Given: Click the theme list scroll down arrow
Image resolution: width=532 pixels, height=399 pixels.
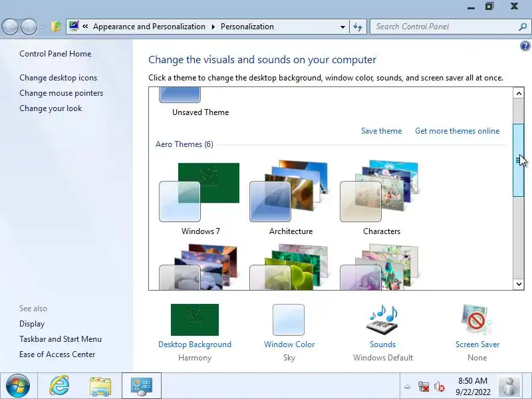Looking at the screenshot, I should pyautogui.click(x=519, y=284).
